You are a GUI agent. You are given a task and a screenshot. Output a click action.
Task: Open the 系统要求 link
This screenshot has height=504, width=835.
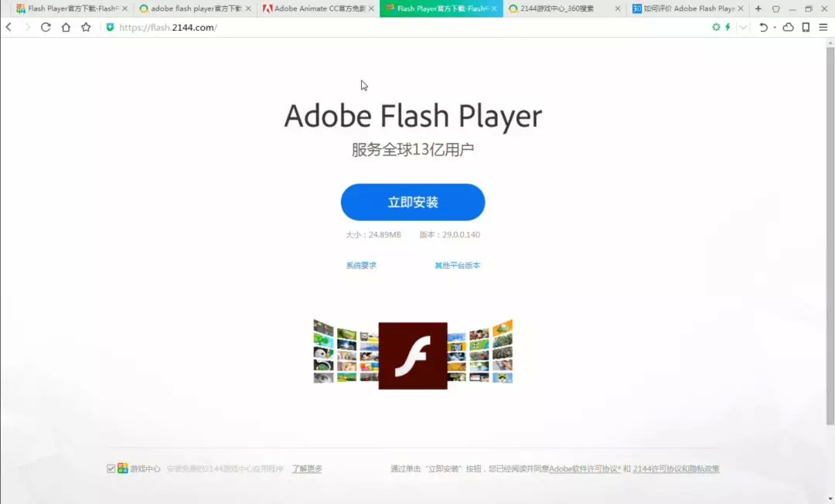tap(361, 265)
